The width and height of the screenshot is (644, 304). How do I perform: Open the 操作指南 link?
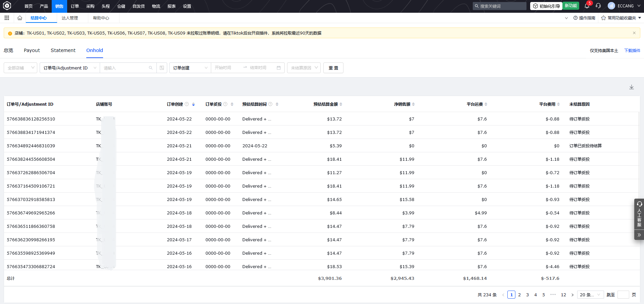(x=585, y=18)
